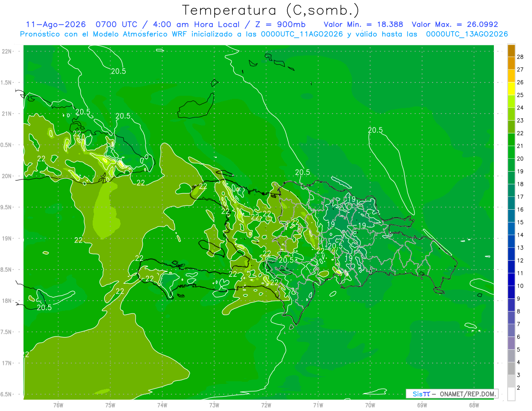Image resolution: width=532 pixels, height=411 pixels.
Task: Select the '7.5N' latitude tick label
Action: (7, 333)
